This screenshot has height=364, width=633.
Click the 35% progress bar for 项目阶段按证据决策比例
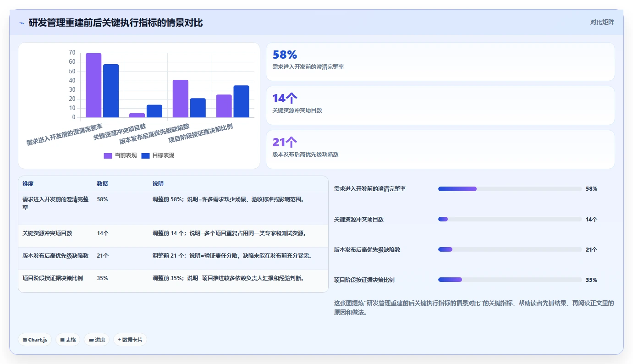510,280
